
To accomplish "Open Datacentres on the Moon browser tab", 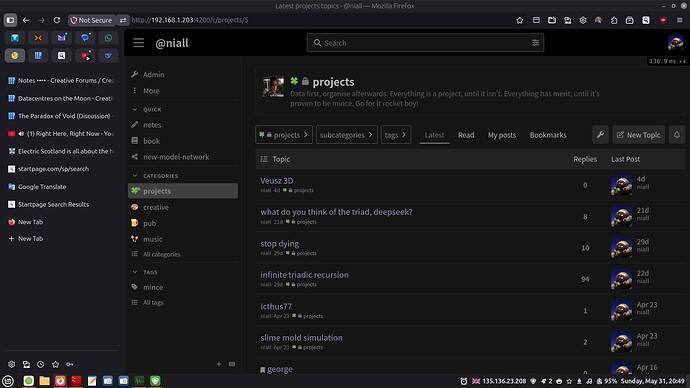I will click(60, 98).
